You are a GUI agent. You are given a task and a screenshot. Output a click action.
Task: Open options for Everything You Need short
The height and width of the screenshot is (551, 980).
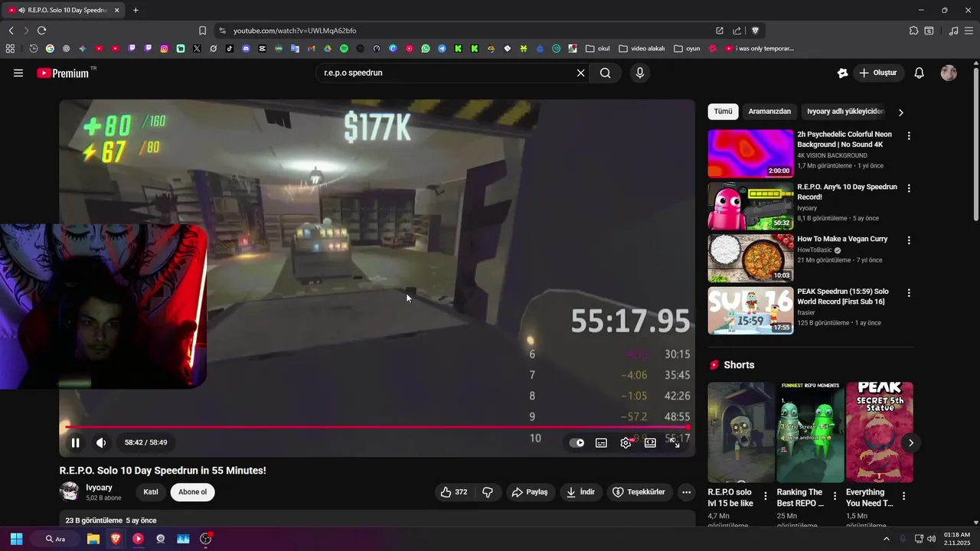click(x=903, y=496)
